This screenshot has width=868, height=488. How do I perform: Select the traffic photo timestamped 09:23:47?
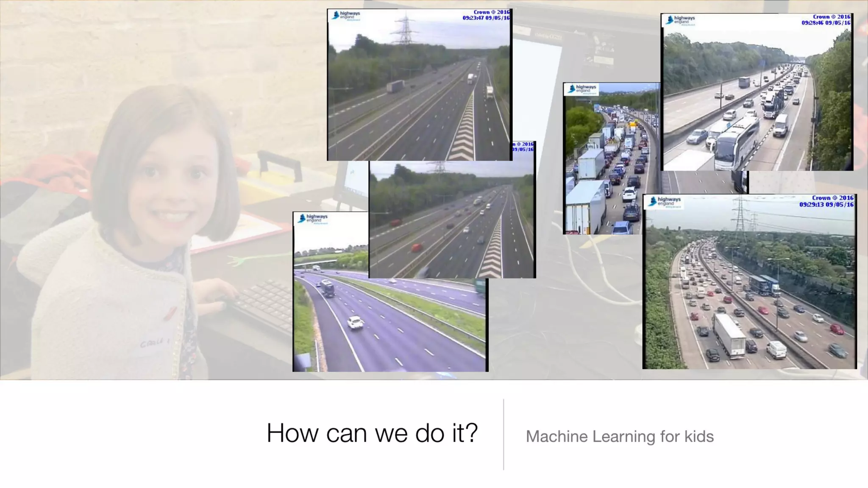[420, 85]
